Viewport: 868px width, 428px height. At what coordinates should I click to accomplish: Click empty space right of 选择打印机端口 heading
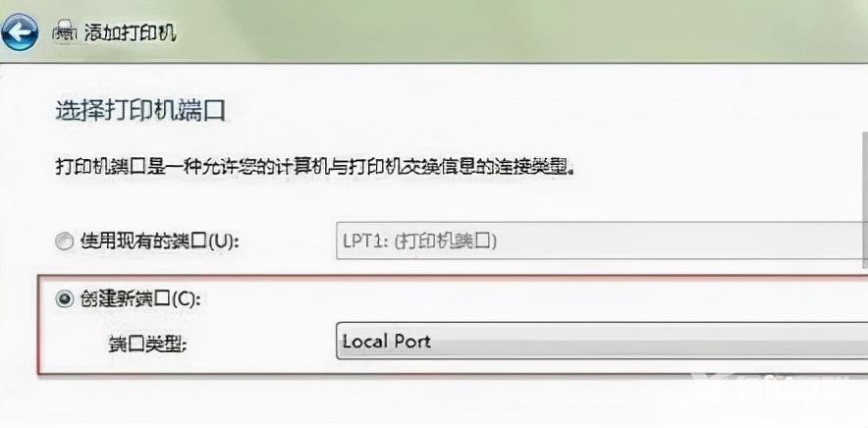pos(542,111)
